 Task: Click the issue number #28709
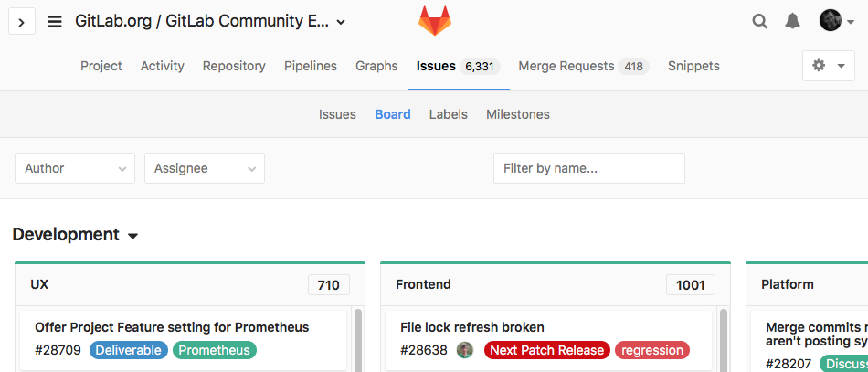[58, 350]
